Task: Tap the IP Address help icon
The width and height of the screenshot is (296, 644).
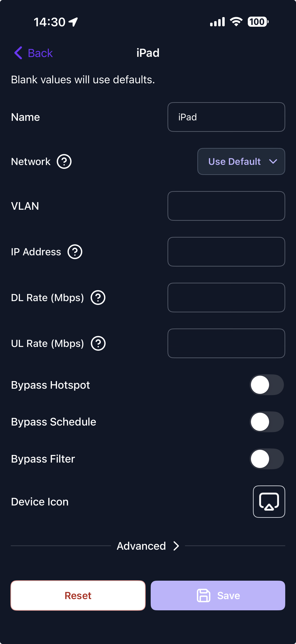Action: pyautogui.click(x=75, y=252)
